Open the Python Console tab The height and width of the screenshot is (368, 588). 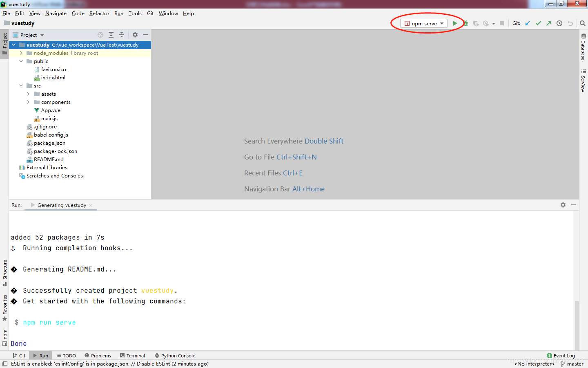coord(175,356)
